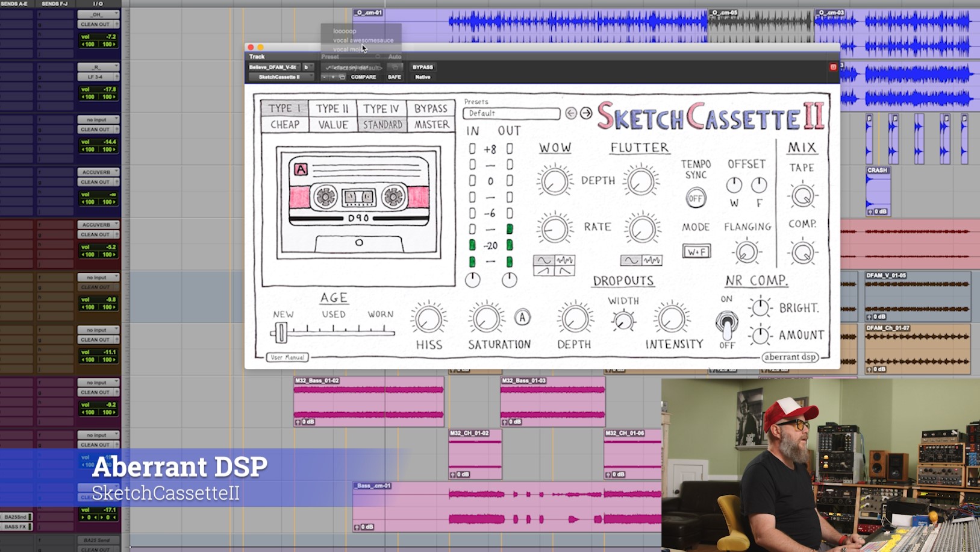Select the Wow curved bump shape
The height and width of the screenshot is (552, 980).
pos(565,271)
